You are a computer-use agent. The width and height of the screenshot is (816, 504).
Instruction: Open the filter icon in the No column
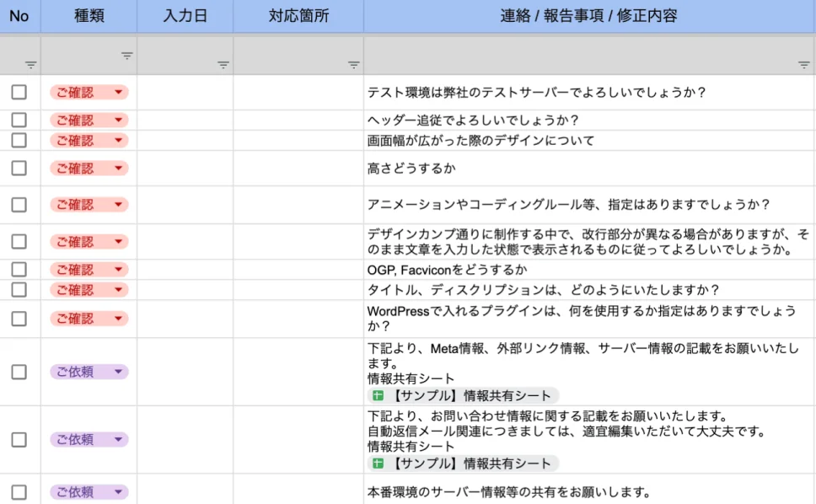[30, 65]
